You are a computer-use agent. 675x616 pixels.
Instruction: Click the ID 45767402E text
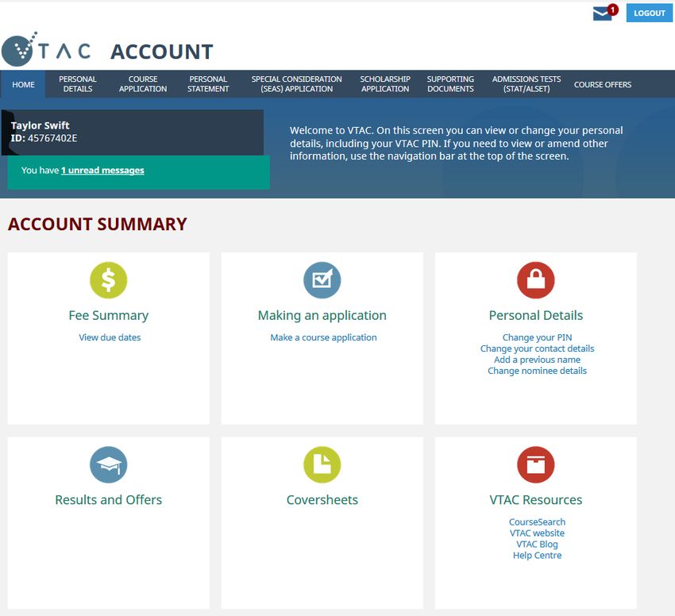coord(44,138)
